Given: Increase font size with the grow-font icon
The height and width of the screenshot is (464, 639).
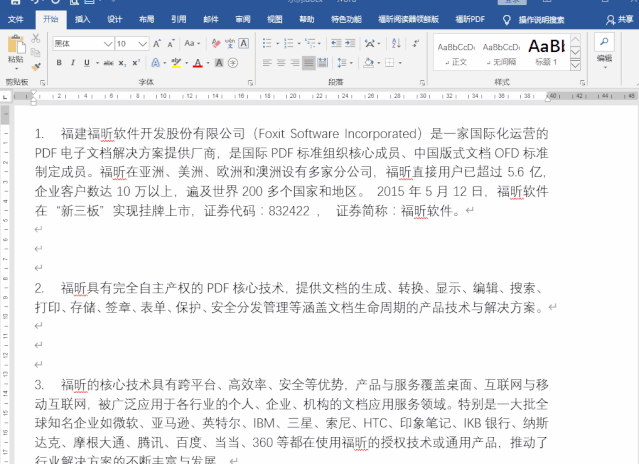Looking at the screenshot, I should pos(157,43).
